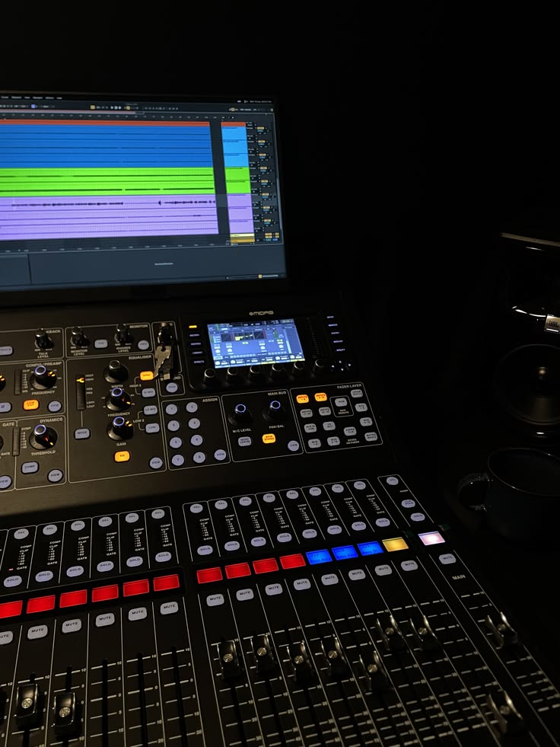560x747 pixels.
Task: Open the Assign section VIEW button
Action: tap(220, 455)
